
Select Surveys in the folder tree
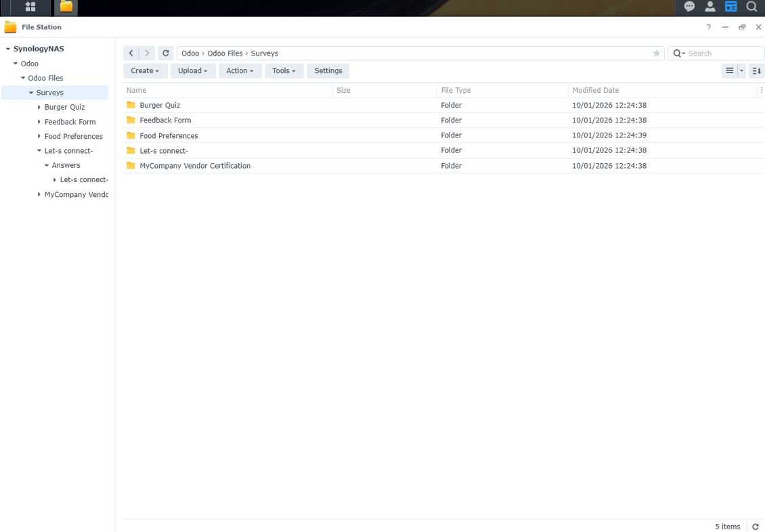[x=50, y=93]
